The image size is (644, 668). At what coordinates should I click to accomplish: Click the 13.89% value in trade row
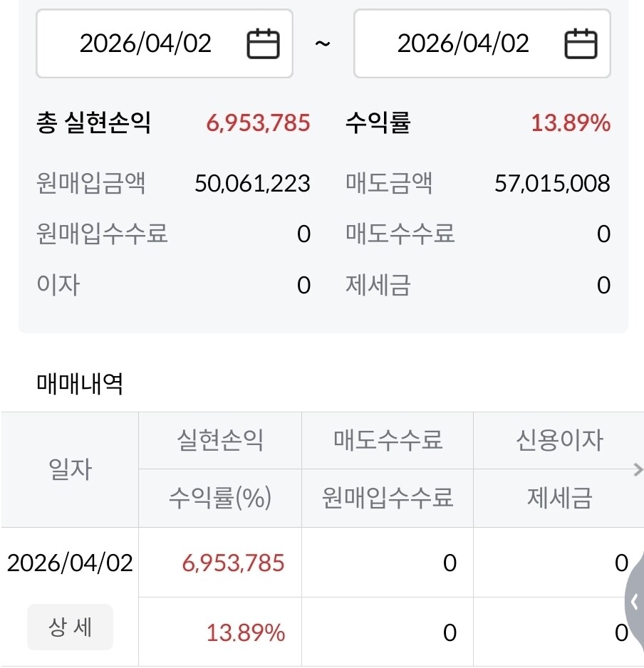tap(245, 632)
